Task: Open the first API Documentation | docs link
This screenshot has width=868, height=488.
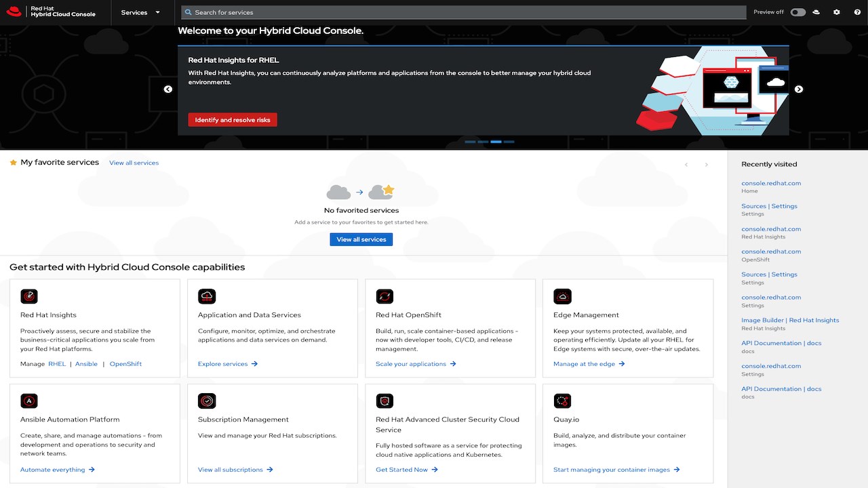Action: (781, 343)
